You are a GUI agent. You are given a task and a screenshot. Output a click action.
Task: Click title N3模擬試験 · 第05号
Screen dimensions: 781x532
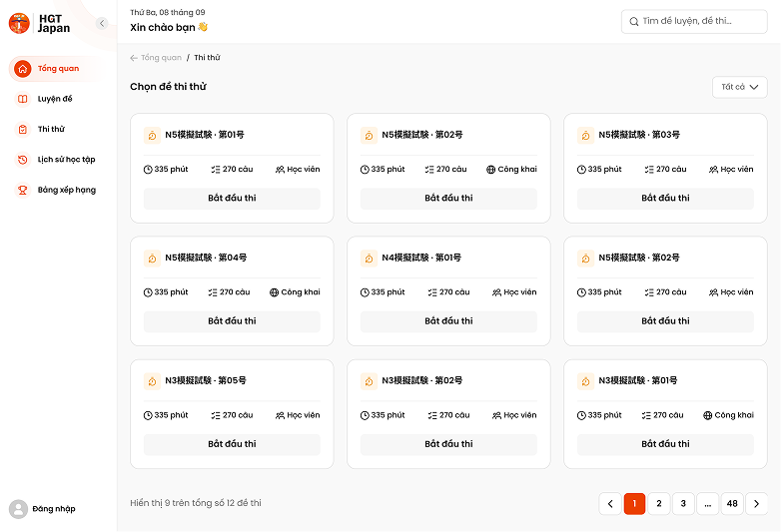pos(206,380)
